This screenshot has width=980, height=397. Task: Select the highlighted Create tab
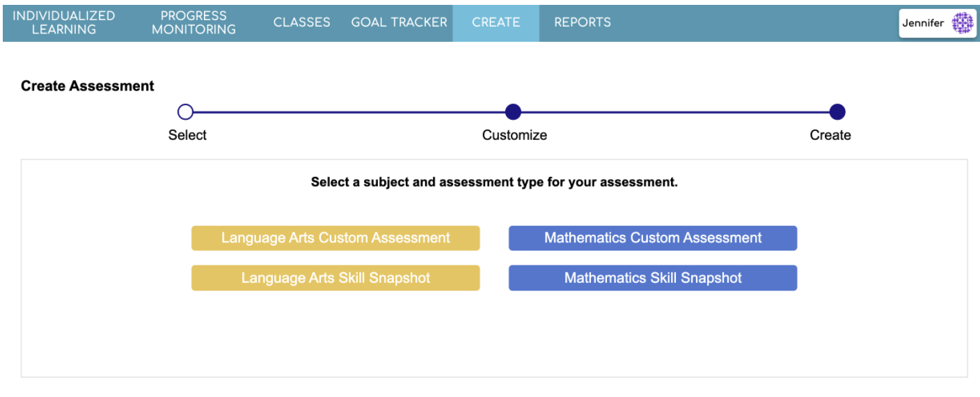[496, 22]
